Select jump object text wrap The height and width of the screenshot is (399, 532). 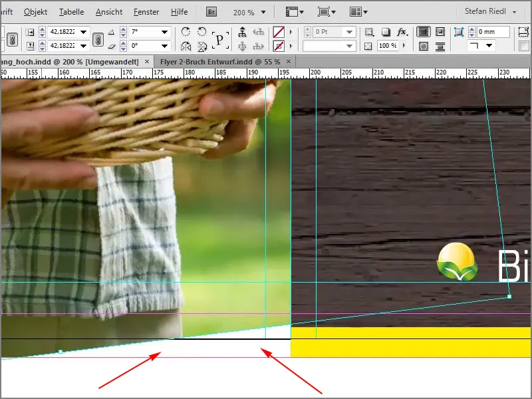440,46
